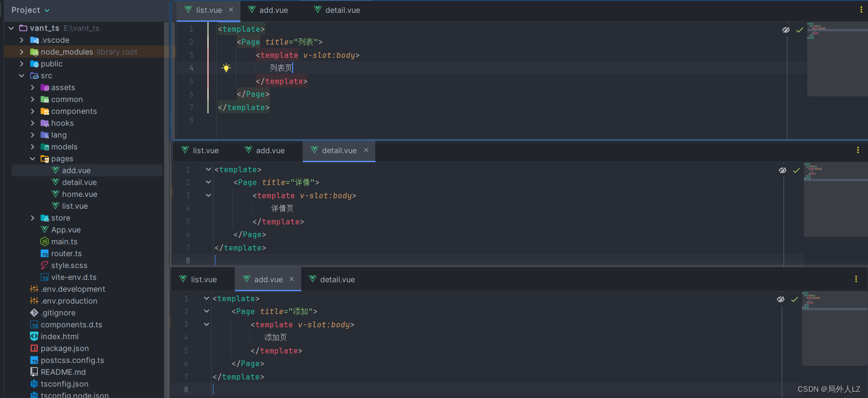Expand the node_modules folder

pos(21,52)
